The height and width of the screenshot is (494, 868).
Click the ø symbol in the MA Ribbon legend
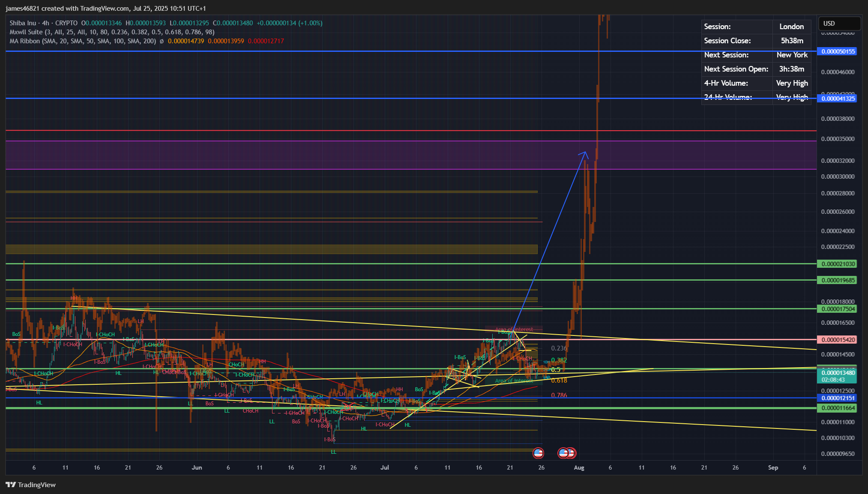click(x=162, y=41)
